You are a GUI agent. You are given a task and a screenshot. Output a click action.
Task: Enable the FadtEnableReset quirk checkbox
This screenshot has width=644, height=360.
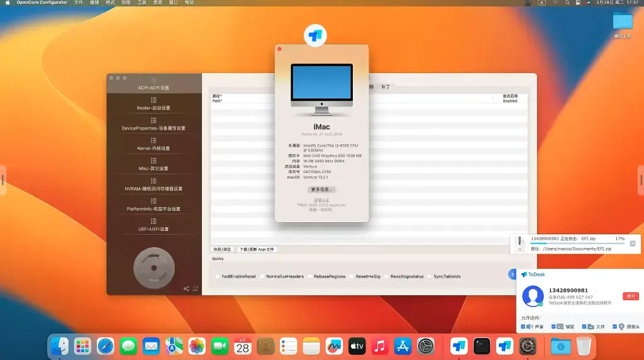[218, 276]
